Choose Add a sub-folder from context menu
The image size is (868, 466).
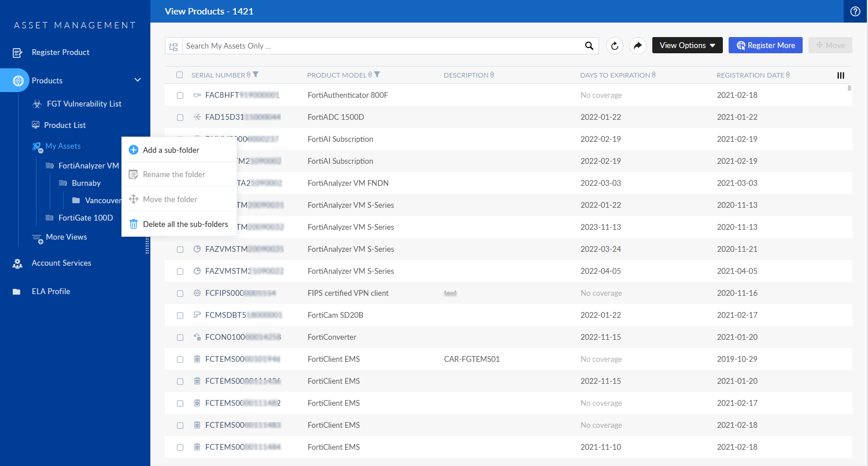(x=169, y=149)
